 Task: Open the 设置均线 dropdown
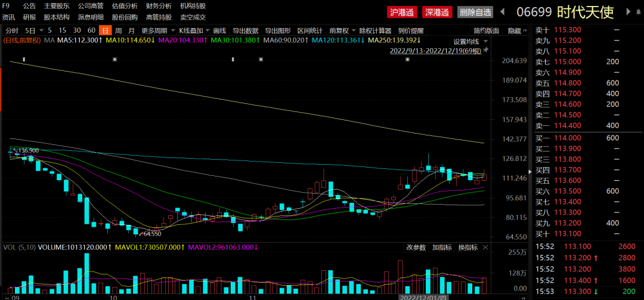coord(470,41)
